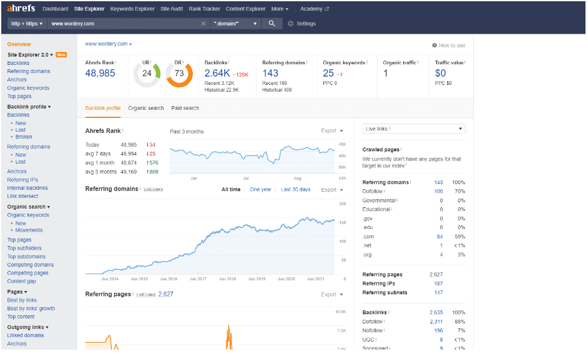The width and height of the screenshot is (588, 364).
Task: Open Keywords Explorer from top navigation
Action: (x=132, y=9)
